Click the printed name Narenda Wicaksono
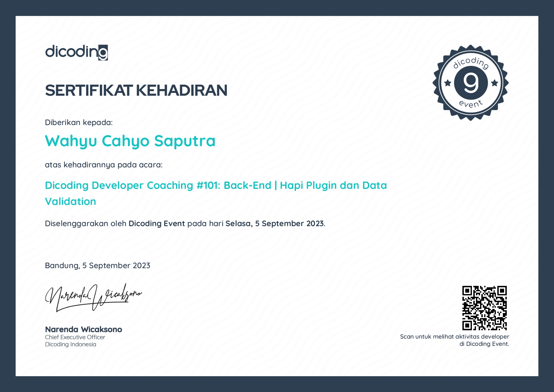The image size is (554, 392). (83, 329)
